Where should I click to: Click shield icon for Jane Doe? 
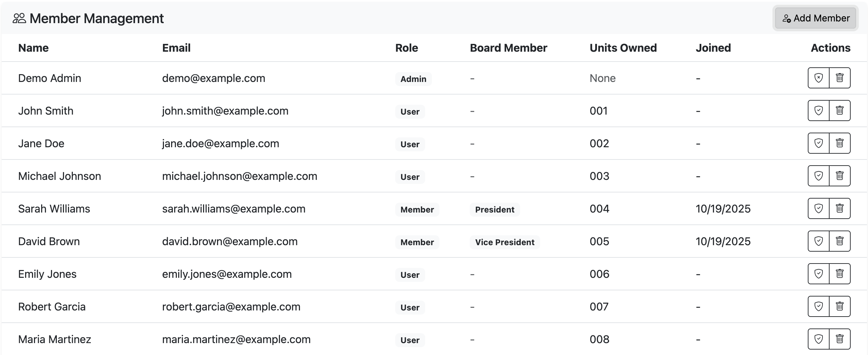click(x=818, y=143)
